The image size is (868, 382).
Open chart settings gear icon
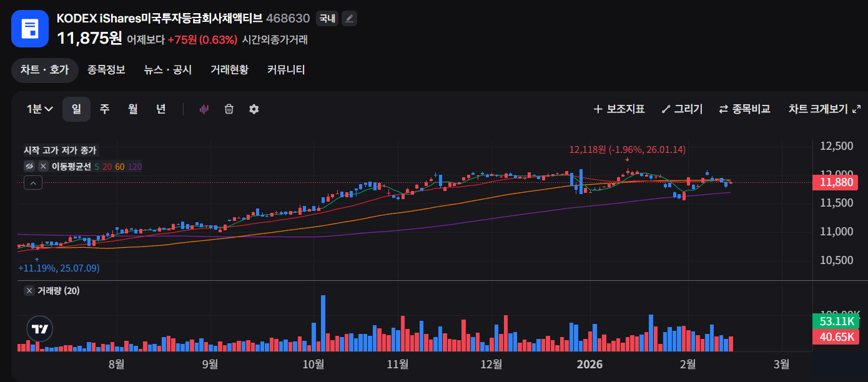pos(254,109)
